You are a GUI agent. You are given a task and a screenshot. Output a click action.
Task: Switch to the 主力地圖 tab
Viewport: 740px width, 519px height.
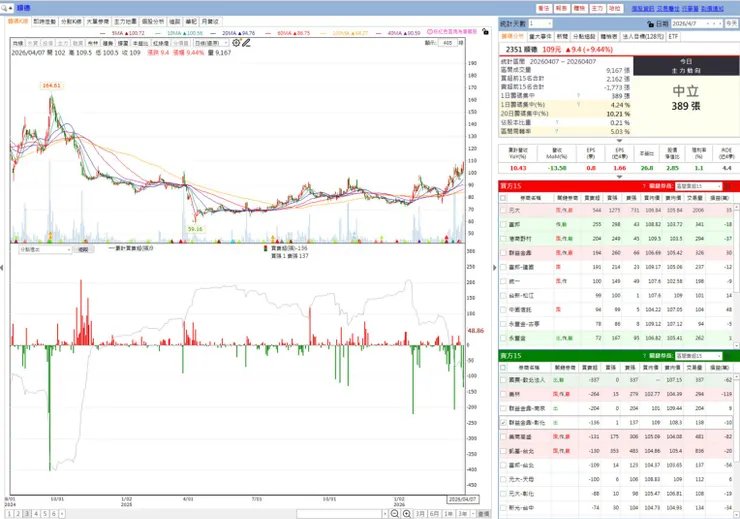(126, 22)
